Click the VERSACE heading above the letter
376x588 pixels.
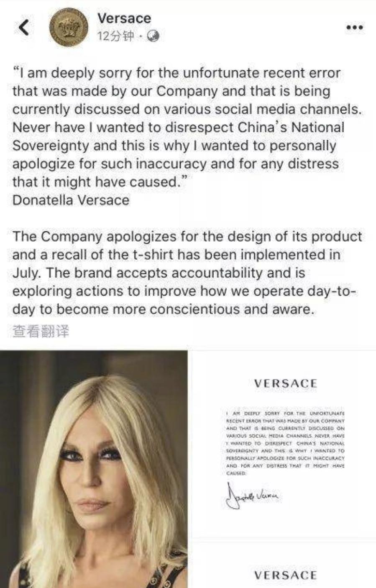[286, 383]
